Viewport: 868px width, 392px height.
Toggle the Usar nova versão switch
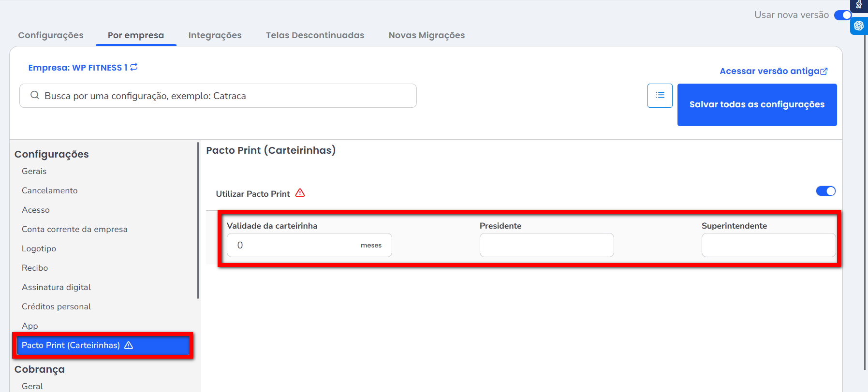click(842, 15)
